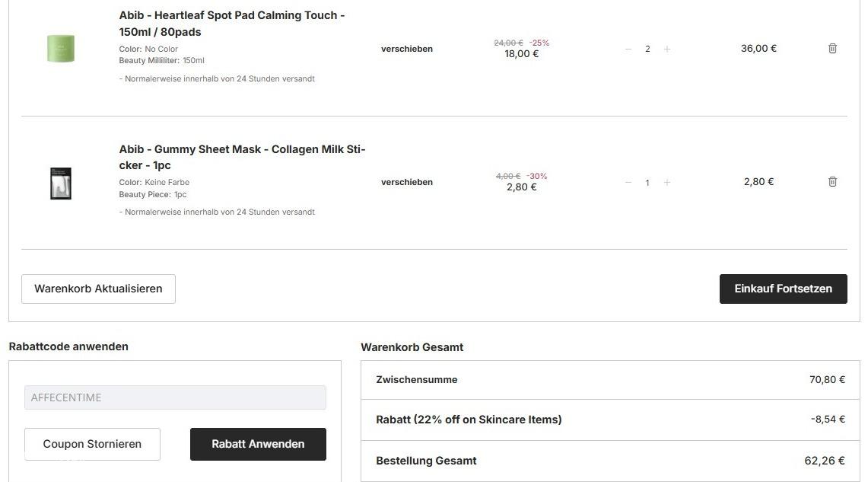The height and width of the screenshot is (482, 868).
Task: Move Heartleaf Spot Pad via verschieben link
Action: 407,49
